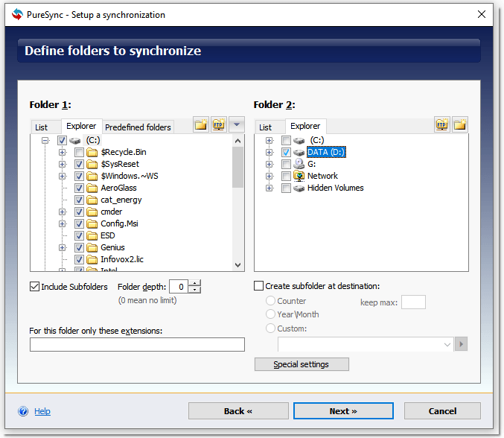Open the dropdown arrow beside Folder 1 FTP icon
This screenshot has width=504, height=438.
[x=237, y=124]
